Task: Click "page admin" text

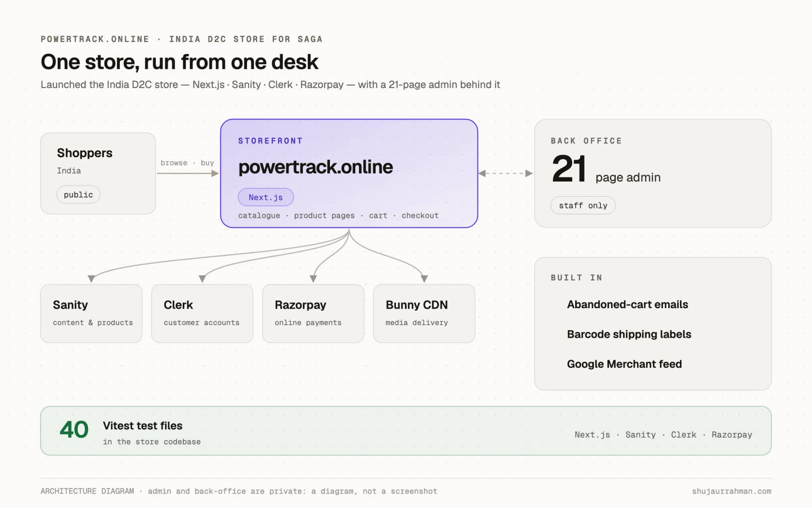Action: point(628,177)
